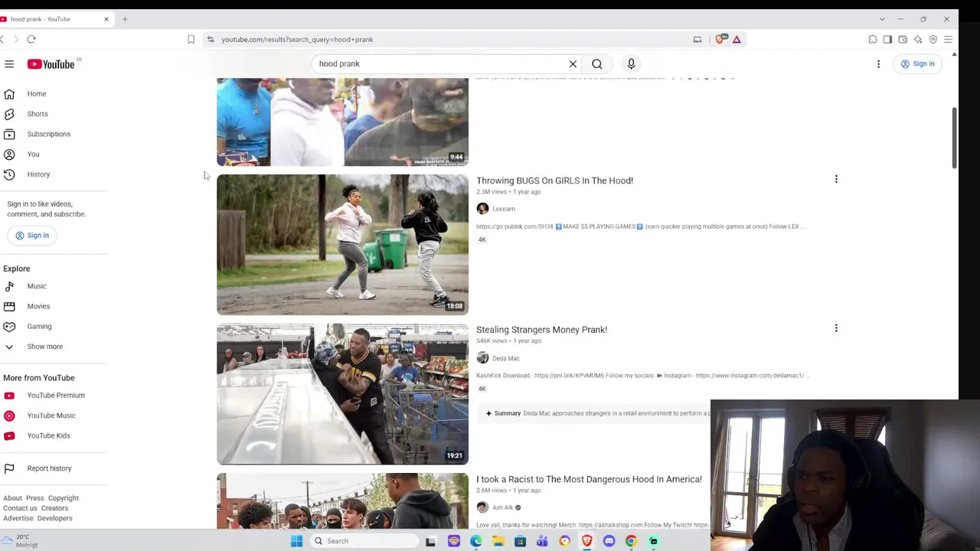Open the Deda Mac channel avatar
Image resolution: width=980 pixels, height=551 pixels.
[482, 358]
